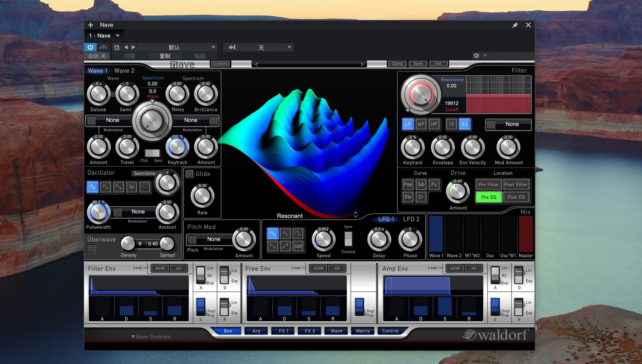Open the 默认 preset dropdown
This screenshot has width=642, height=364.
[178, 47]
